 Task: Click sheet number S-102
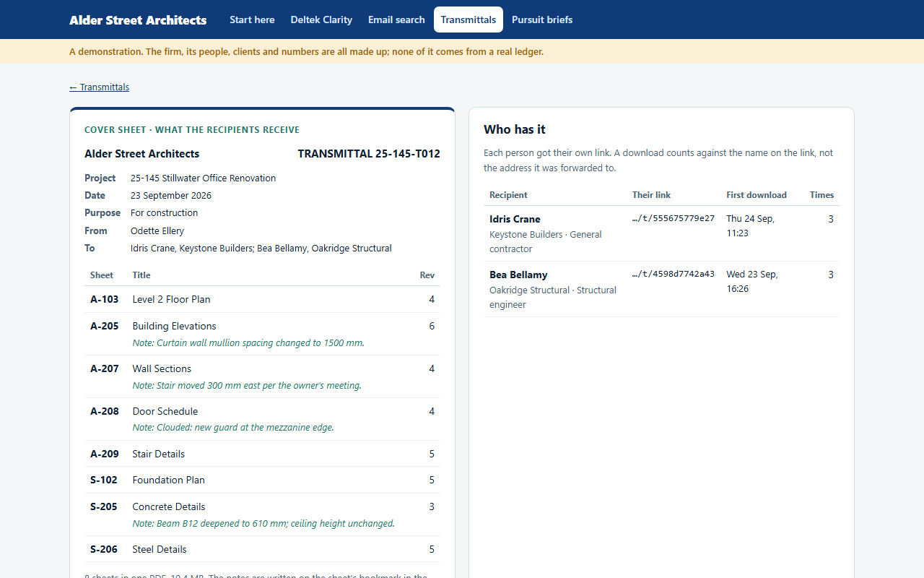point(104,480)
